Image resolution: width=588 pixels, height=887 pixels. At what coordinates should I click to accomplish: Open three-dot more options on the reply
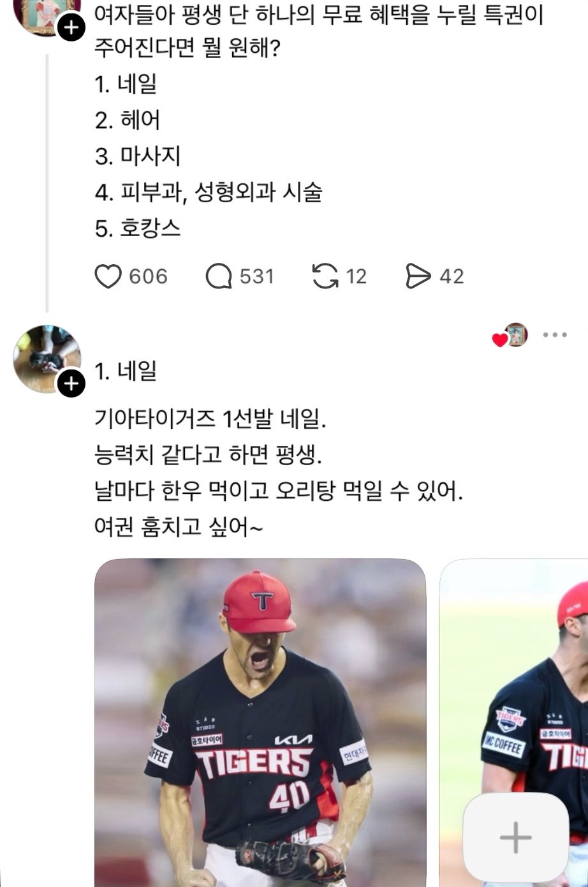coord(555,335)
